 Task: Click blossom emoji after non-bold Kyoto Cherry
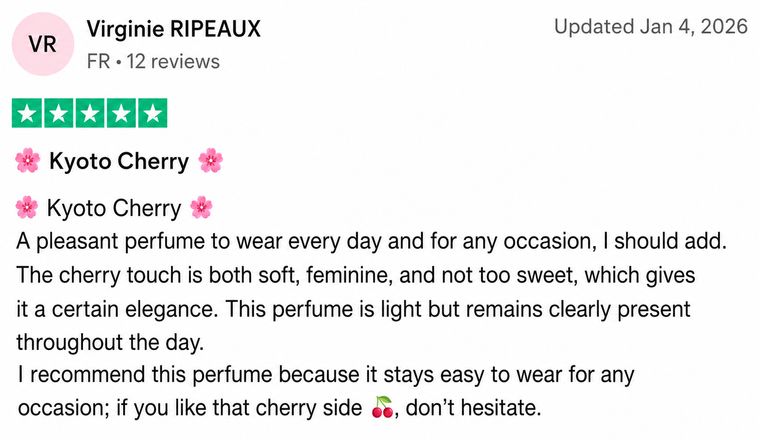coord(201,207)
